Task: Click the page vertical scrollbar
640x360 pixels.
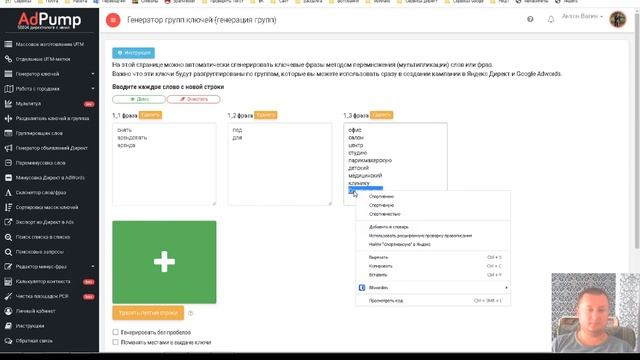Action: click(x=637, y=131)
